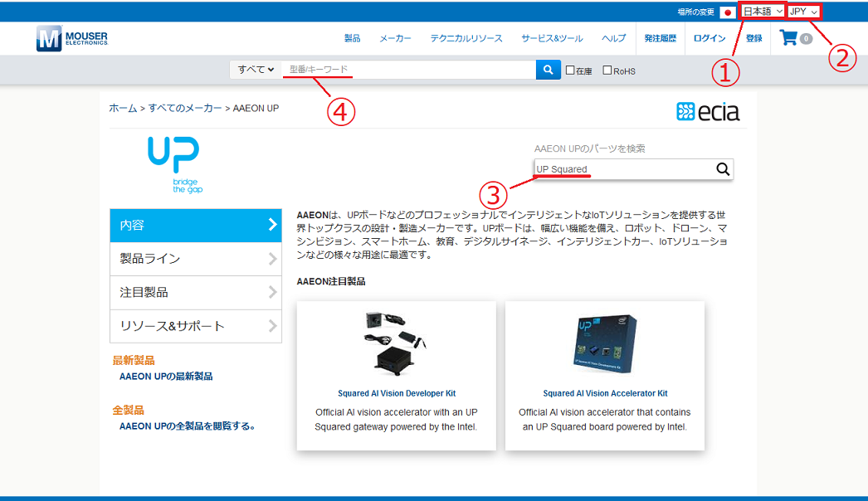Click the Mouser Electronics logo
The image size is (868, 501).
point(72,38)
